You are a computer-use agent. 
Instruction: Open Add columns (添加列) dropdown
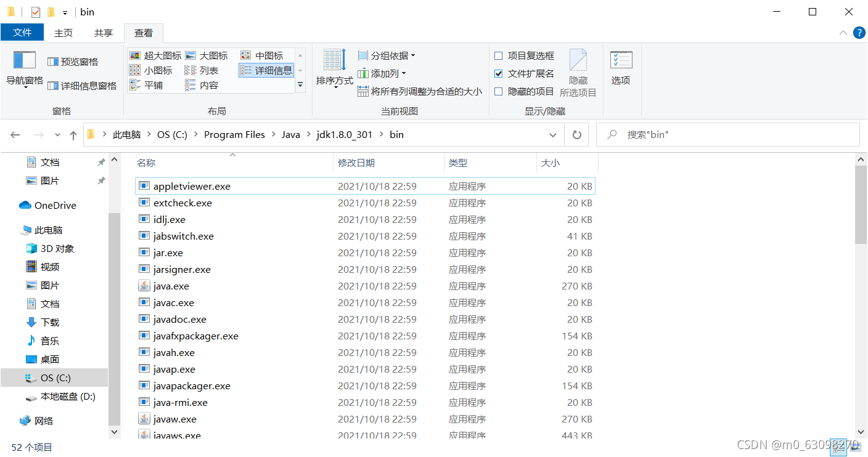(382, 73)
